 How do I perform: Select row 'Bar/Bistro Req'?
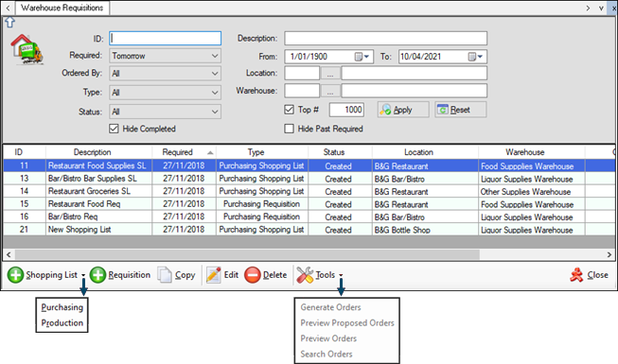tap(309, 217)
